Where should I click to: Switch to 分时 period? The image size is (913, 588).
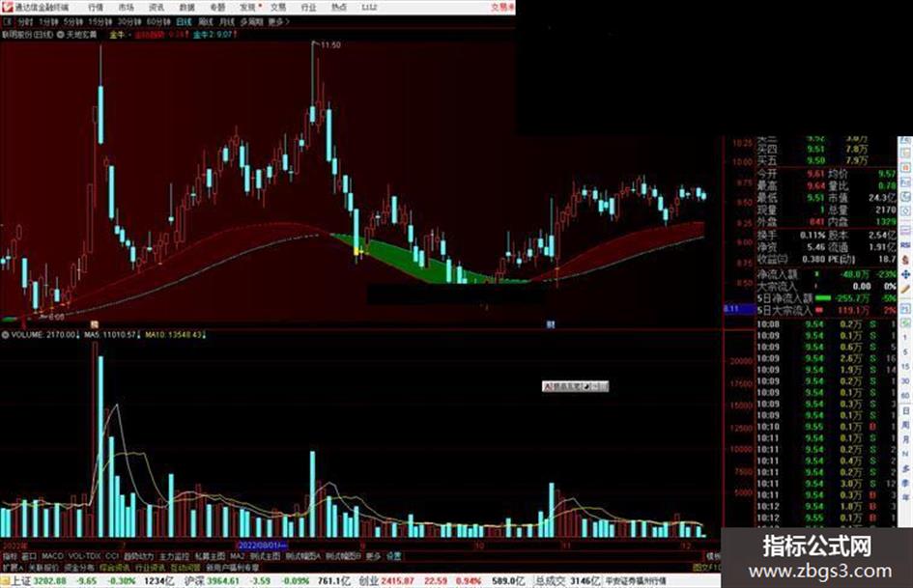click(25, 22)
